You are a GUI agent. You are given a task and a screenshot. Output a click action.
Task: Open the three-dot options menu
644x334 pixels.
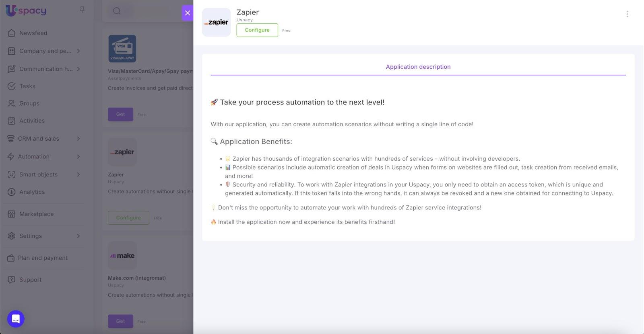627,14
